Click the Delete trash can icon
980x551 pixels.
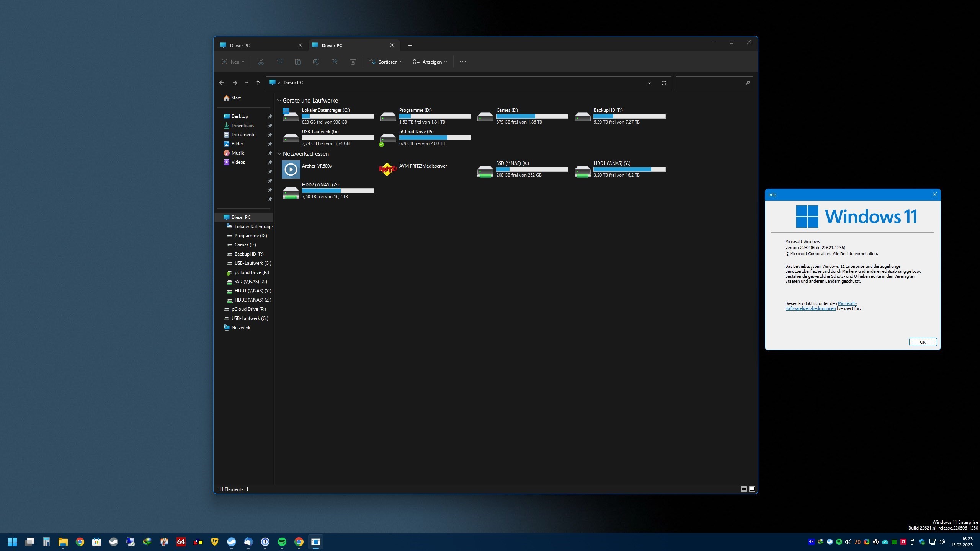coord(353,62)
